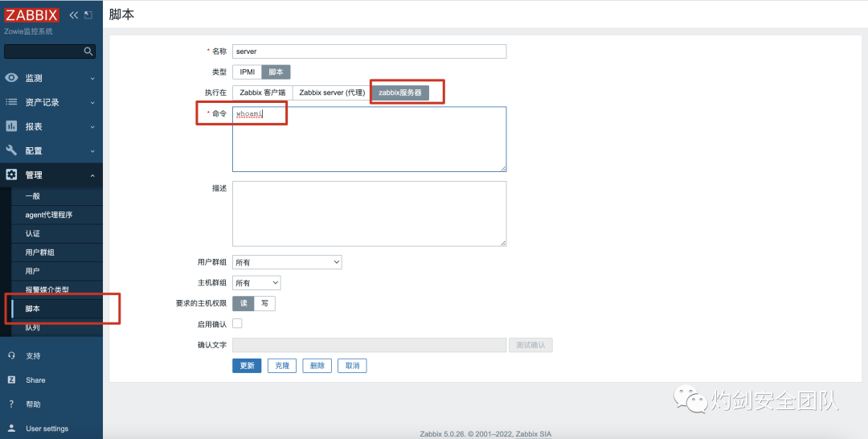The width and height of the screenshot is (868, 439).
Task: Click the 取消 button
Action: (352, 366)
